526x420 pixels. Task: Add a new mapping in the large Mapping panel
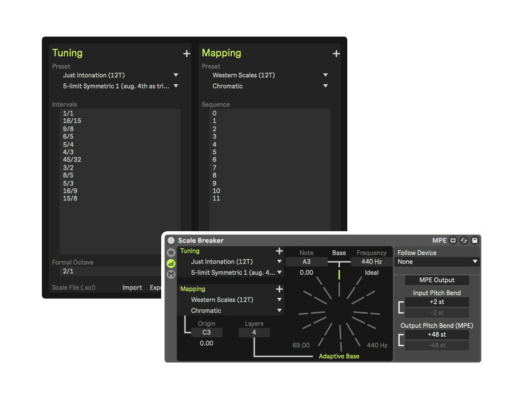336,54
